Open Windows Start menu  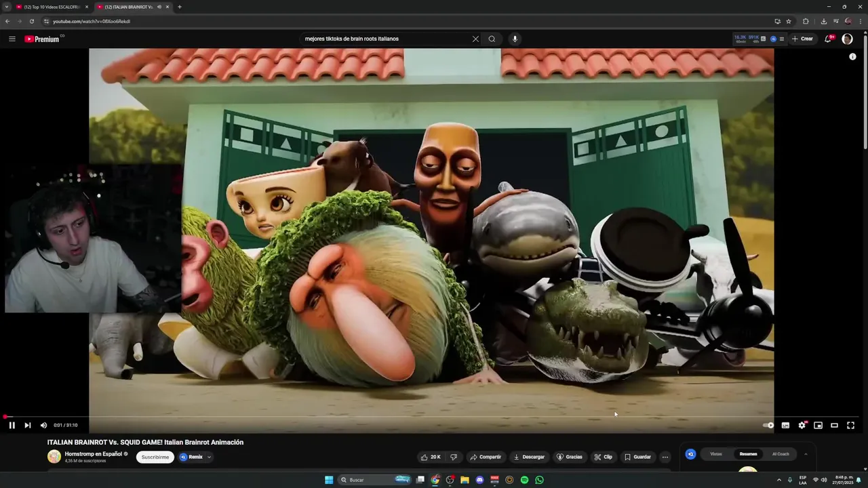(x=329, y=480)
